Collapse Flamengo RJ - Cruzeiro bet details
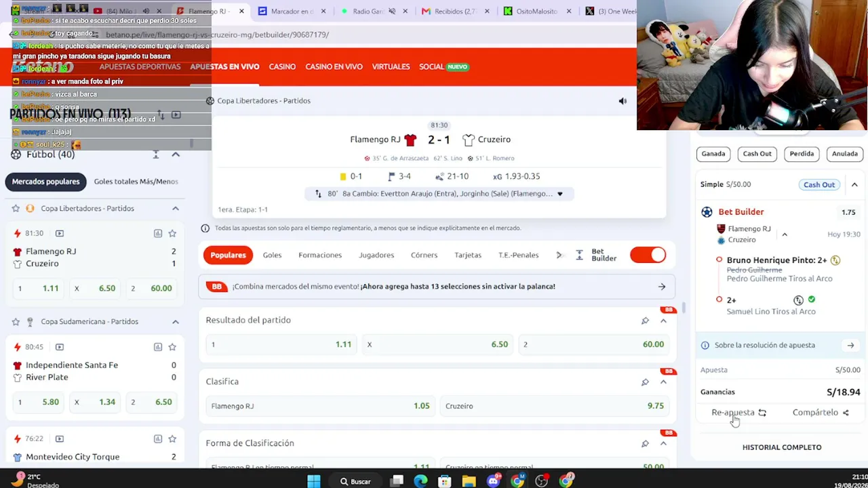Viewport: 868px width, 488px height. [785, 235]
